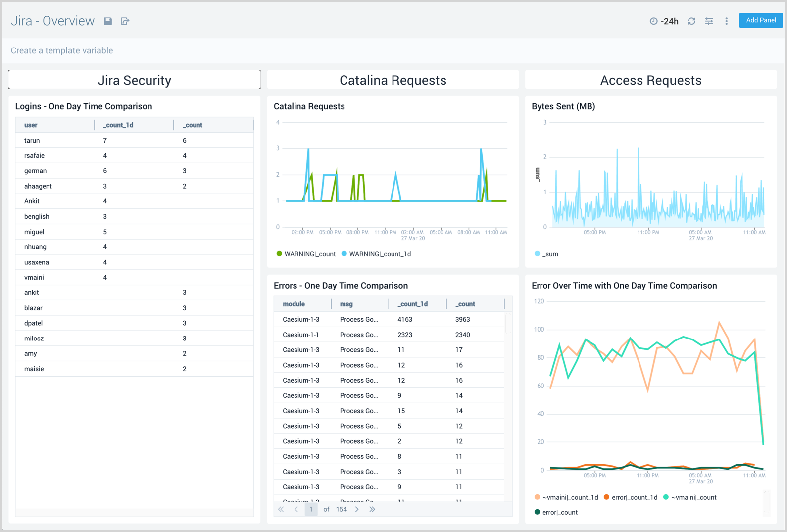Screen dimensions: 787x532
Task: Click the share dashboard icon
Action: click(x=125, y=21)
